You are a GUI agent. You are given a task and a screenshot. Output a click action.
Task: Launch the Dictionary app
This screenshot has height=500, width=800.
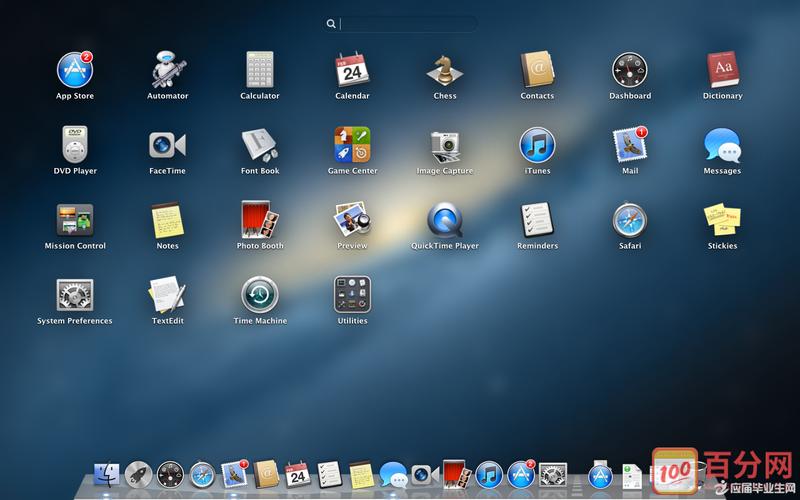click(722, 69)
